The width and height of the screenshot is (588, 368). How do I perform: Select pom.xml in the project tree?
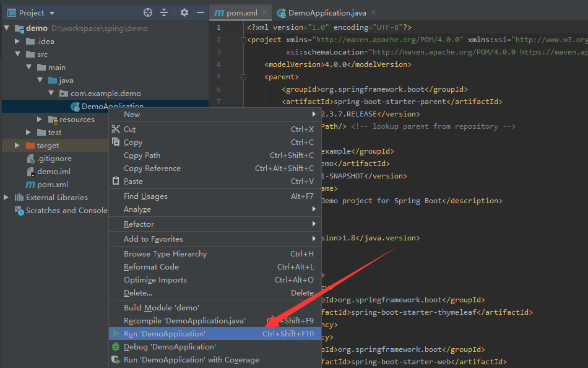[x=47, y=185]
